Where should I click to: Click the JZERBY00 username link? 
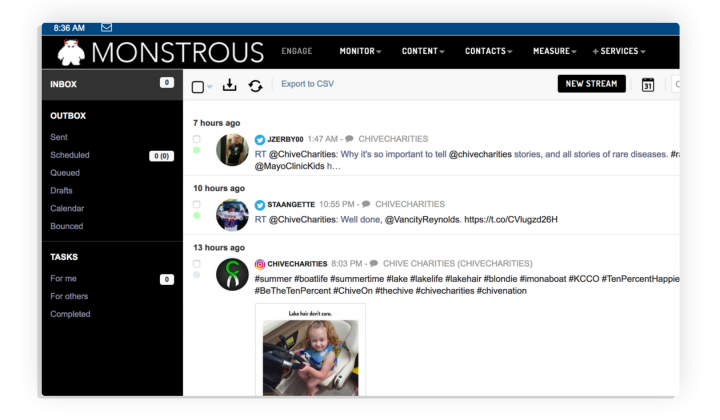(x=285, y=139)
